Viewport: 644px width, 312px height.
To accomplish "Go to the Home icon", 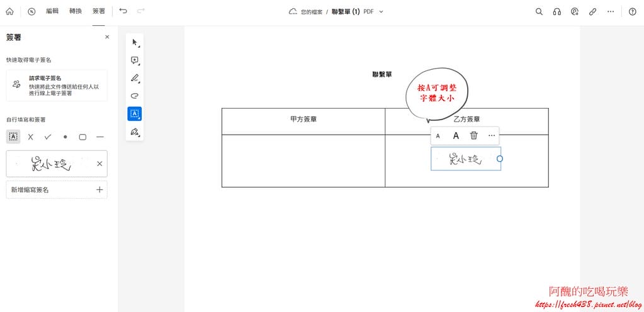I will click(x=10, y=11).
